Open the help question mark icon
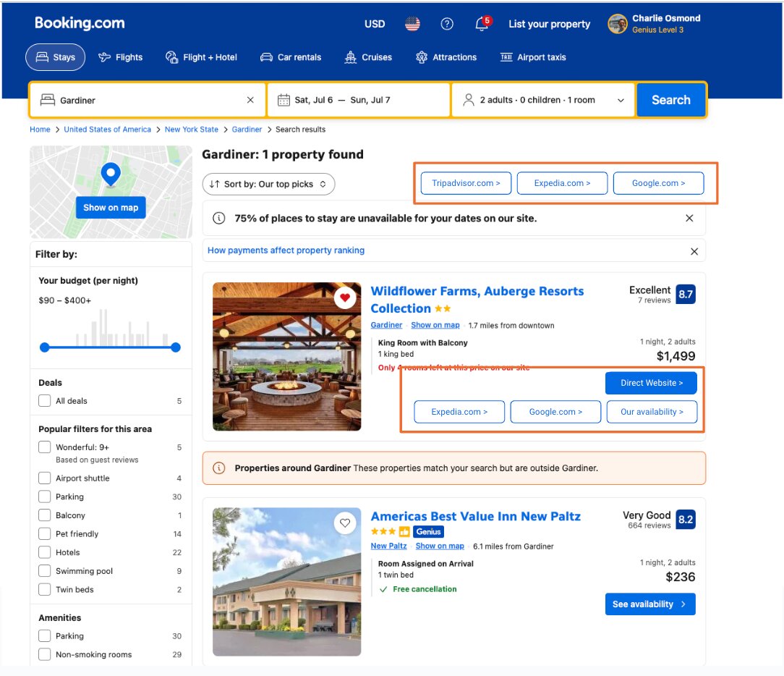The image size is (784, 676). tap(447, 24)
